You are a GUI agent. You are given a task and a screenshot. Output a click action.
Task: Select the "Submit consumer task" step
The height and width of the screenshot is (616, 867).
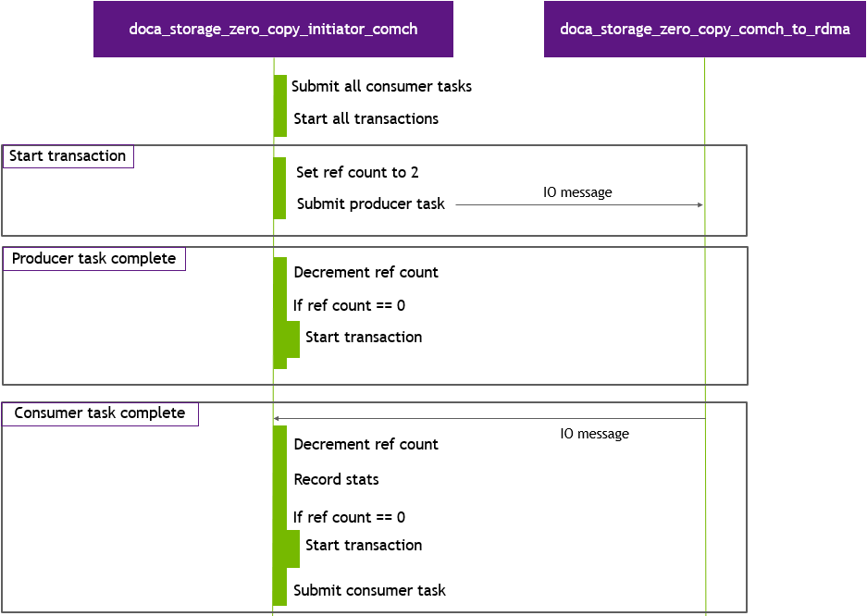369,590
